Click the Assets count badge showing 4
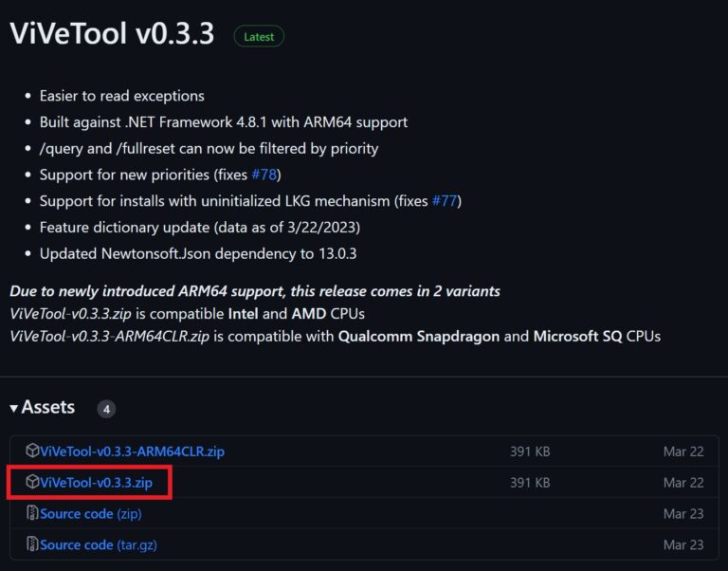728x571 pixels. [106, 409]
